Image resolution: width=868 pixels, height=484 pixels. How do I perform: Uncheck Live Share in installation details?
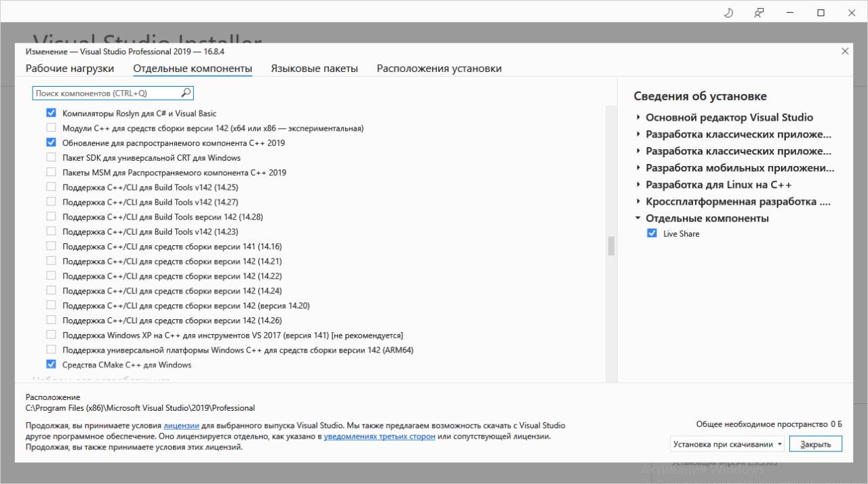click(652, 233)
